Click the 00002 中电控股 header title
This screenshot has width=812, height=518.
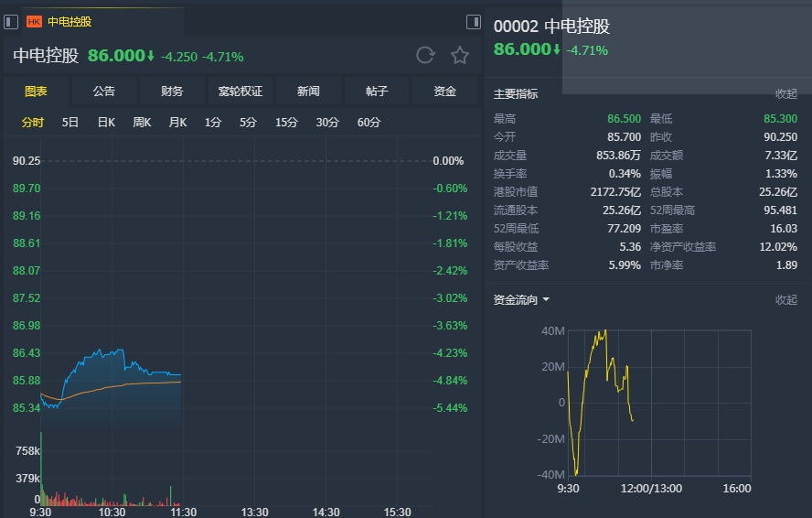(551, 27)
